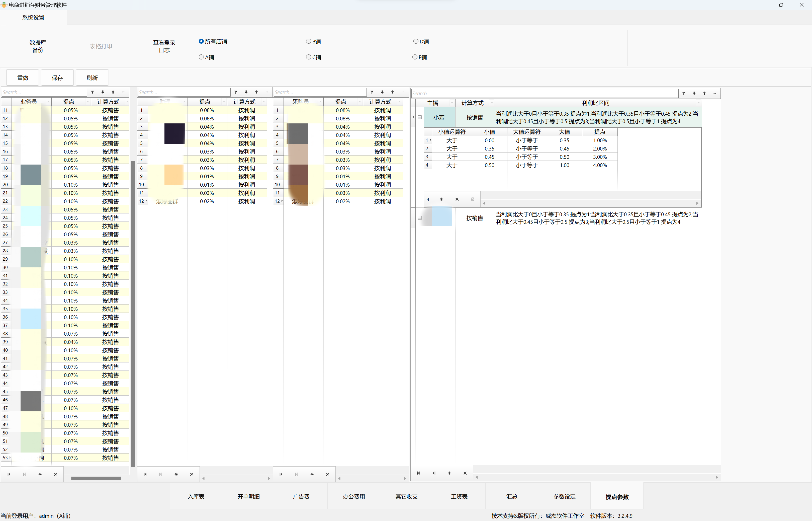
Task: Click up arrow in 助理 grid toolbar
Action: pos(256,92)
